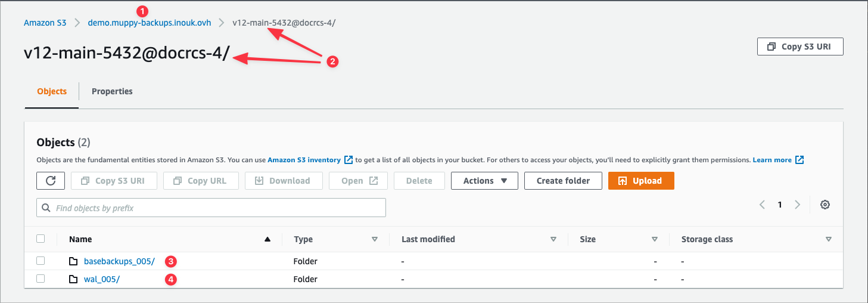Sort by Last modified column arrow
Image resolution: width=868 pixels, height=303 pixels.
[553, 239]
